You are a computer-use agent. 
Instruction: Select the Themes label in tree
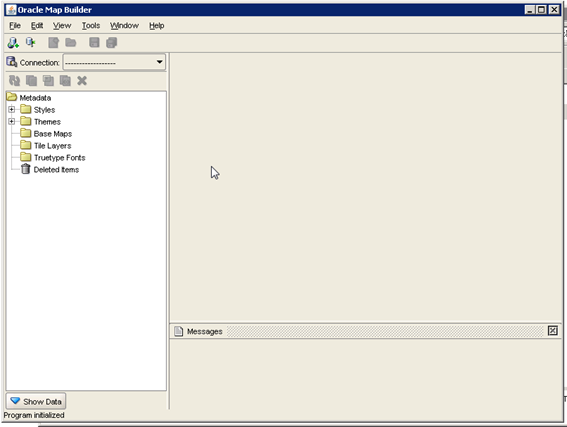point(47,122)
